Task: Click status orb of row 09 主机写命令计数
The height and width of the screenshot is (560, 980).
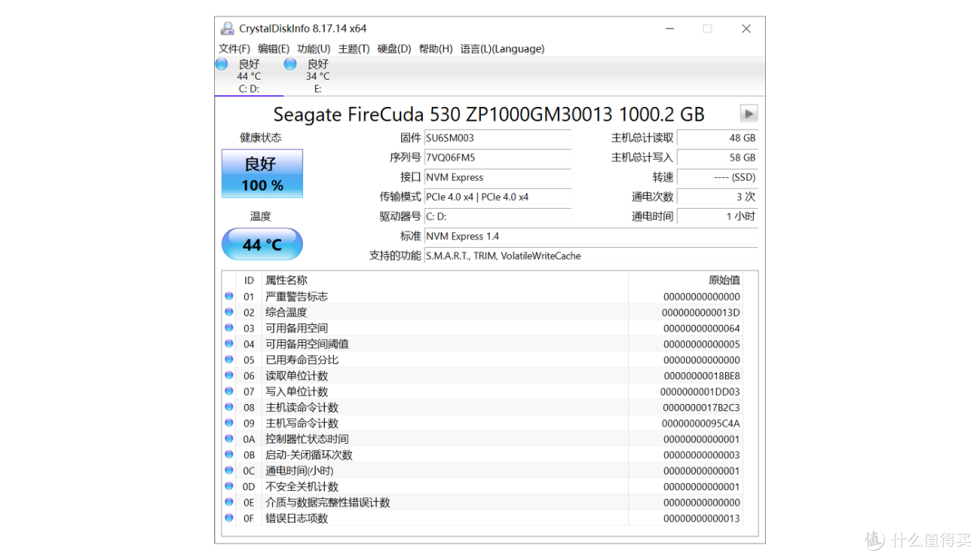Action: (x=230, y=423)
